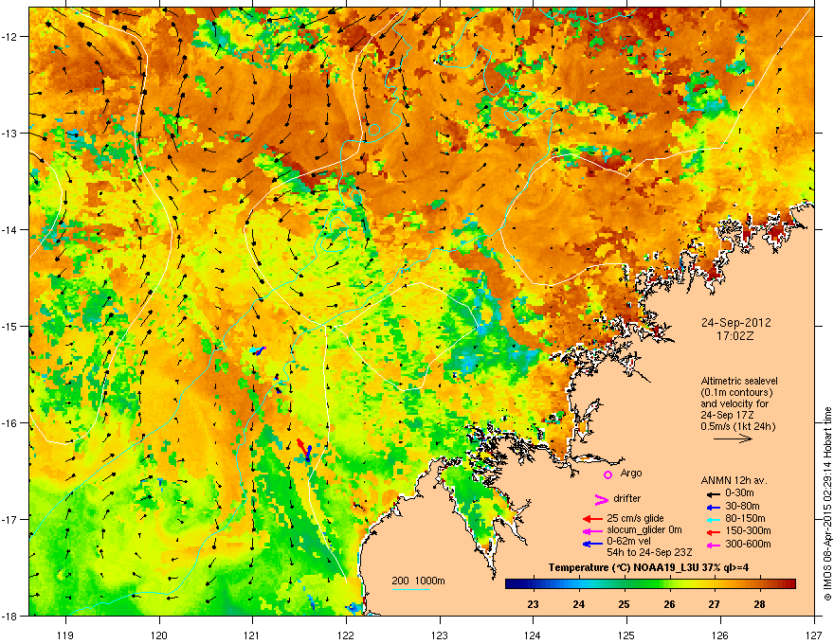Click the date label 24-Sep-2012
Image resolution: width=834 pixels, height=644 pixels.
click(735, 323)
